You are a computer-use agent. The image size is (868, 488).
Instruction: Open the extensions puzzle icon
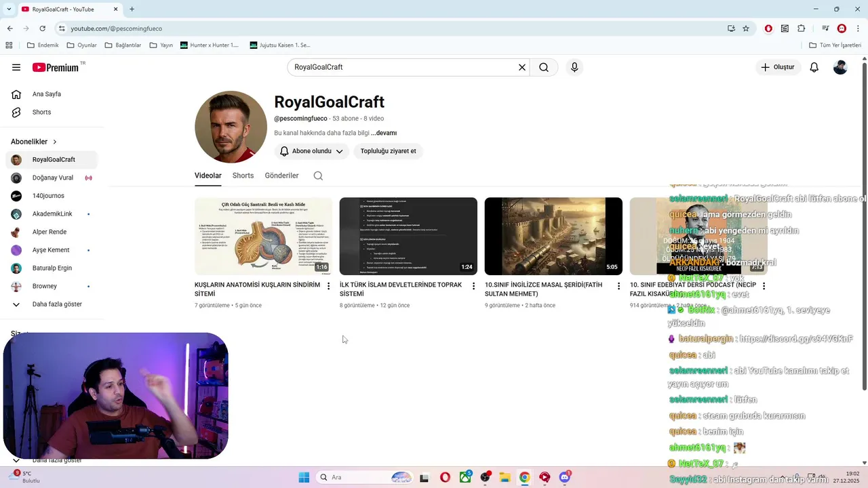[802, 28]
